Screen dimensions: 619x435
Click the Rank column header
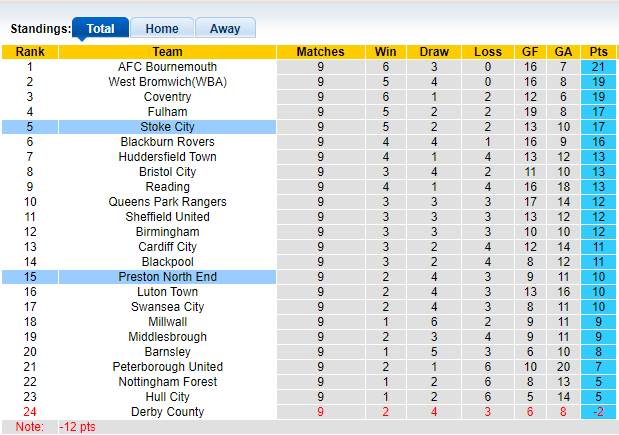pos(30,52)
